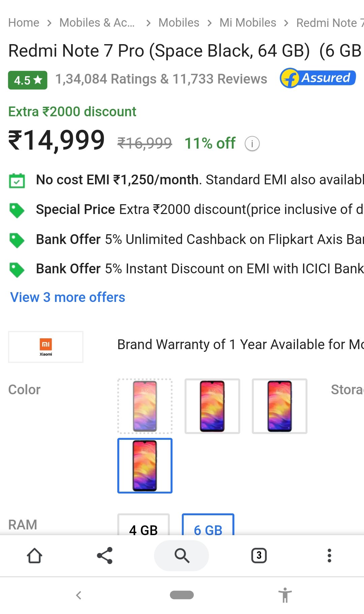This screenshot has height=614, width=364.
Task: Tap the info icon beside 11% off
Action: pos(252,144)
